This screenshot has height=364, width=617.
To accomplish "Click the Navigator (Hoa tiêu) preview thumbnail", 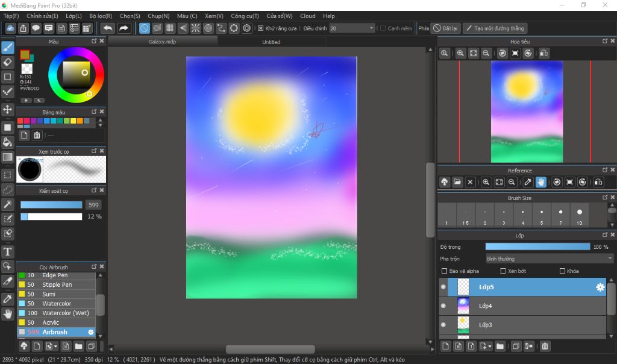I will (x=527, y=111).
